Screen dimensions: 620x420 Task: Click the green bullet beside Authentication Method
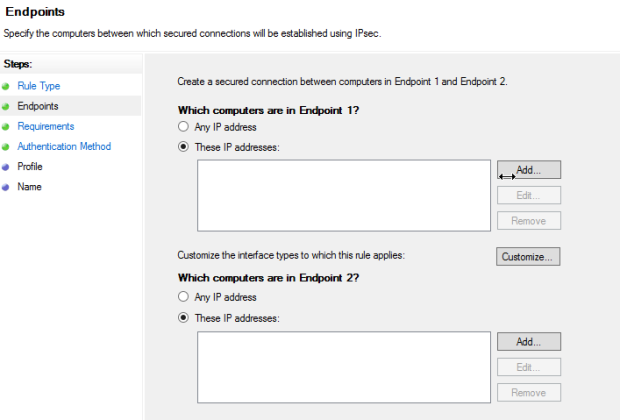[6, 147]
